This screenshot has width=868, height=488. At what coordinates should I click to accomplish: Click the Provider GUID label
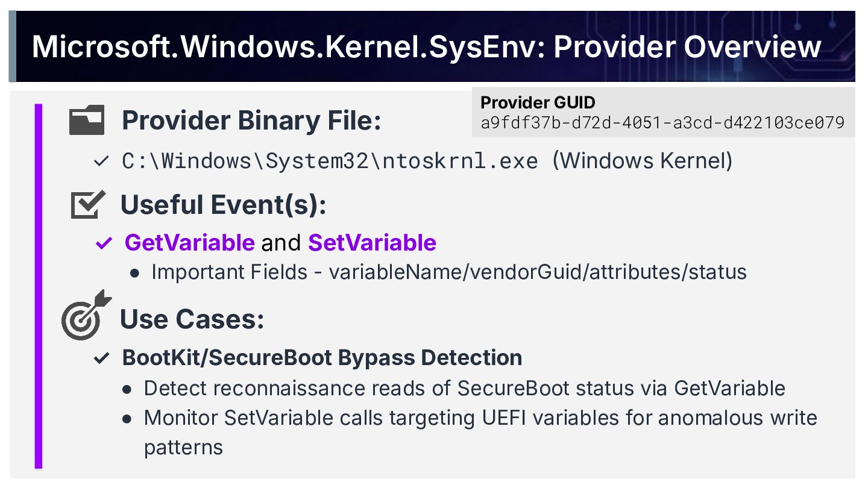[x=538, y=102]
